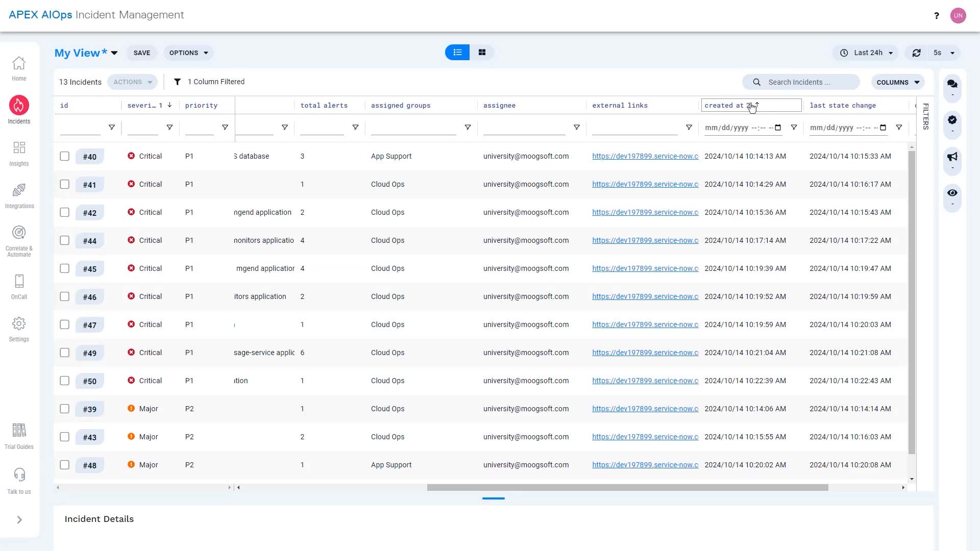Go to Integrations in the sidebar

(x=19, y=196)
